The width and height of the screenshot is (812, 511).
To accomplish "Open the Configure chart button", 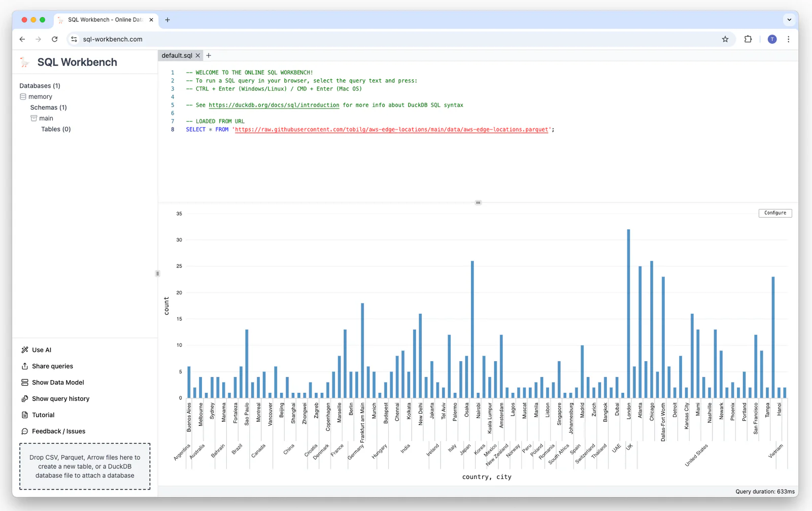I will click(x=775, y=213).
